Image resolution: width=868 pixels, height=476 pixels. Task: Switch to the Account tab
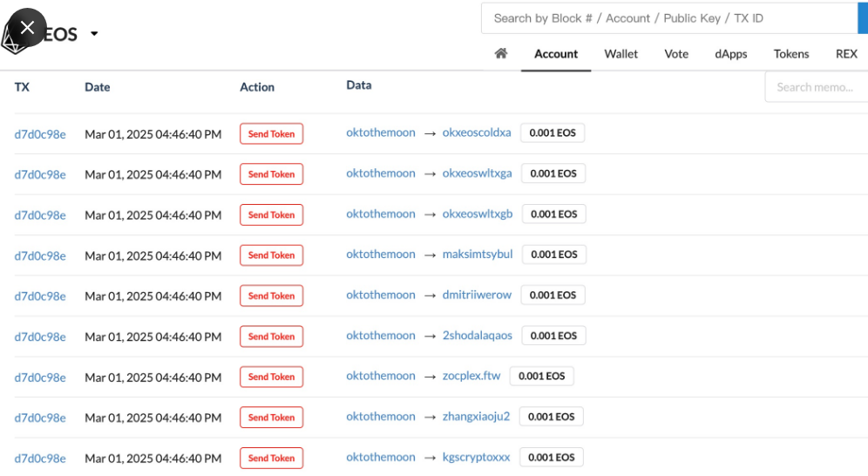pos(556,54)
